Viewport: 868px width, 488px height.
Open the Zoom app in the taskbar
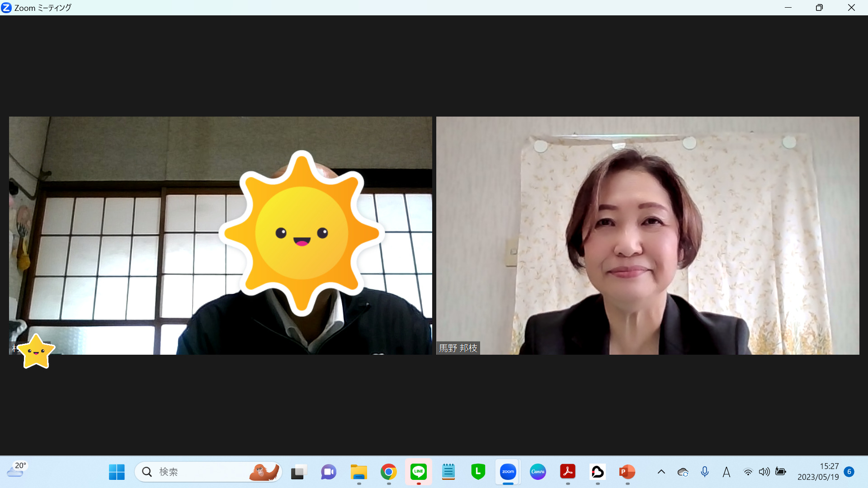(x=508, y=472)
